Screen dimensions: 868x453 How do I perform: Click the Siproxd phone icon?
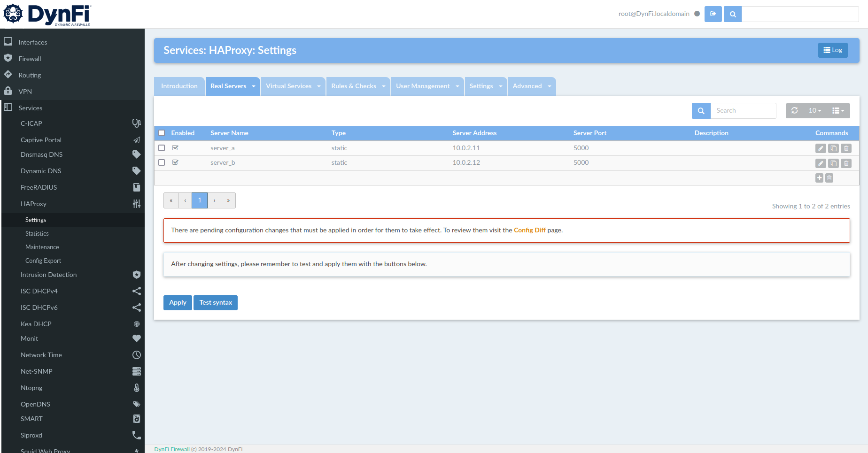pyautogui.click(x=136, y=435)
